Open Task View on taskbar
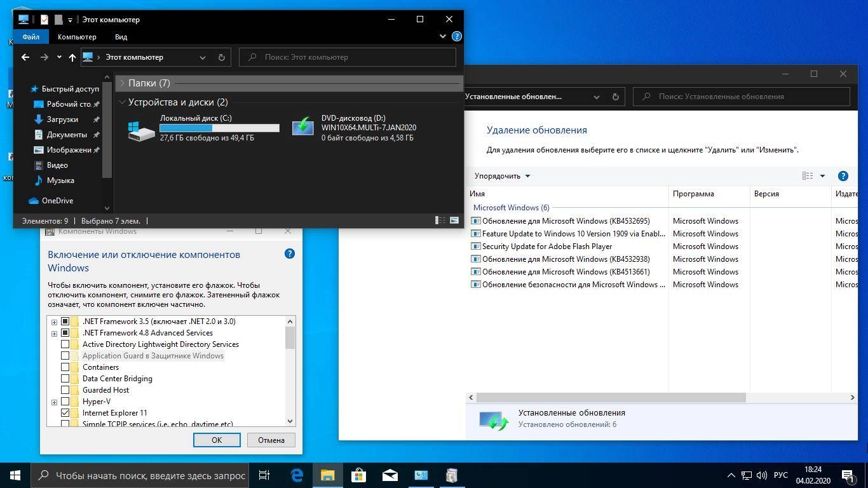Viewport: 868px width, 488px height. 264,475
